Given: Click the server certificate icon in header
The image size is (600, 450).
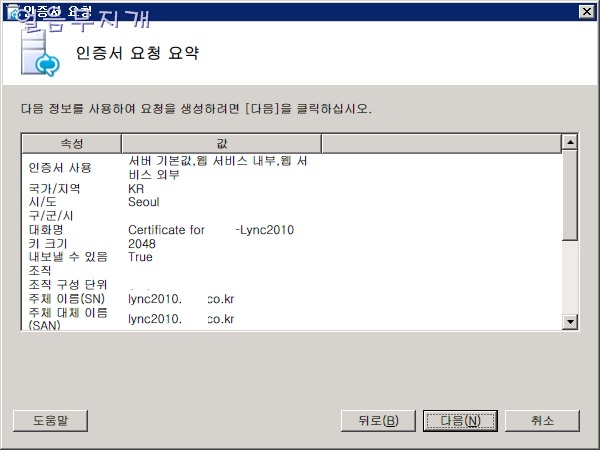Looking at the screenshot, I should pyautogui.click(x=39, y=52).
